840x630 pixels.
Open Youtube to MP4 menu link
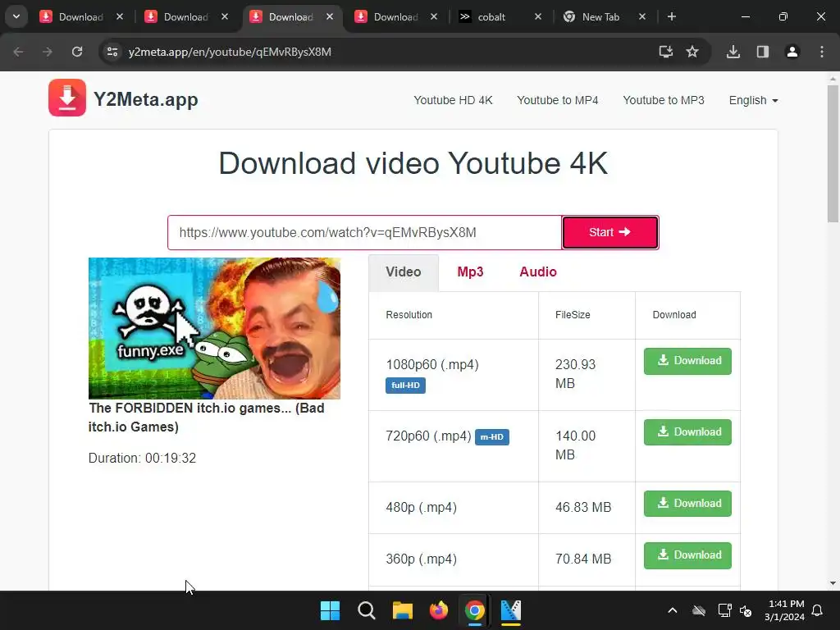[x=557, y=100]
